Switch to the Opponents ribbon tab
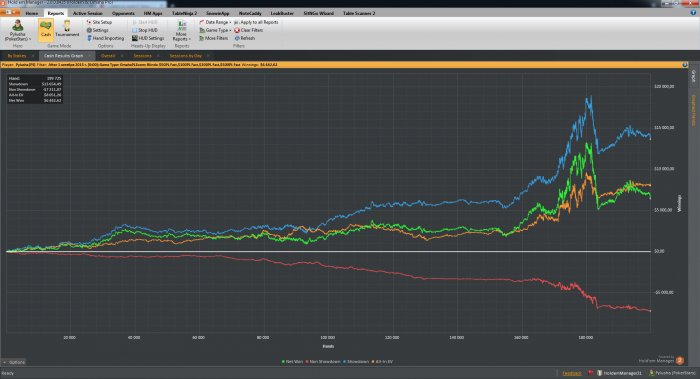Screen dimensions: 700x379 coord(123,13)
